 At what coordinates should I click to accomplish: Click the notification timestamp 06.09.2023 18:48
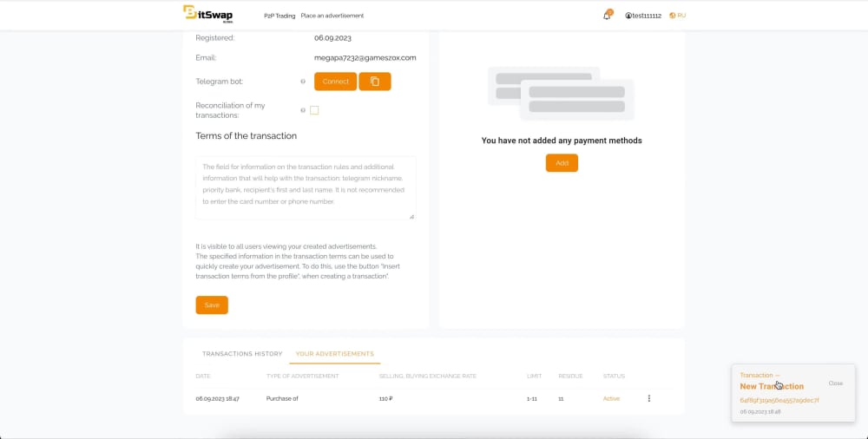(x=760, y=412)
